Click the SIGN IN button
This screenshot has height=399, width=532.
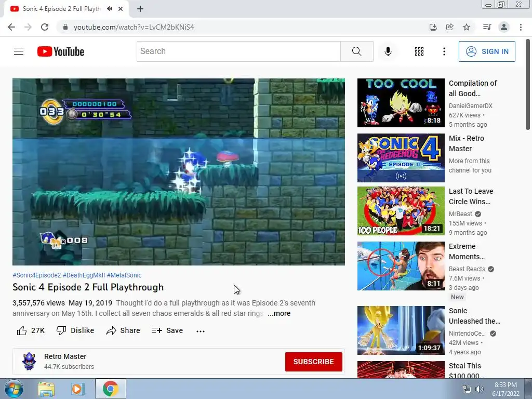tap(487, 51)
